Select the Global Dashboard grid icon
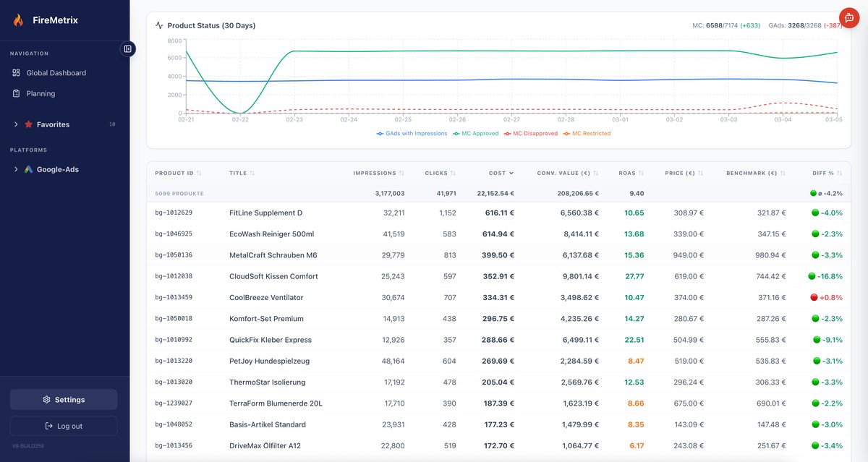 coord(15,72)
